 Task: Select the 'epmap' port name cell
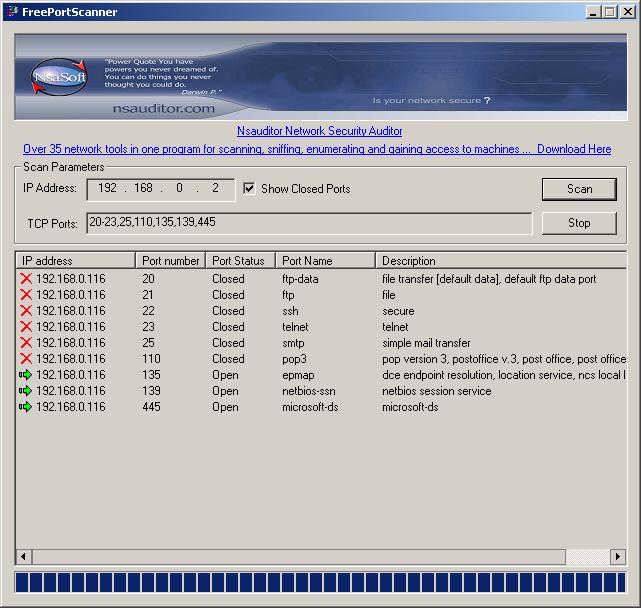[x=298, y=375]
